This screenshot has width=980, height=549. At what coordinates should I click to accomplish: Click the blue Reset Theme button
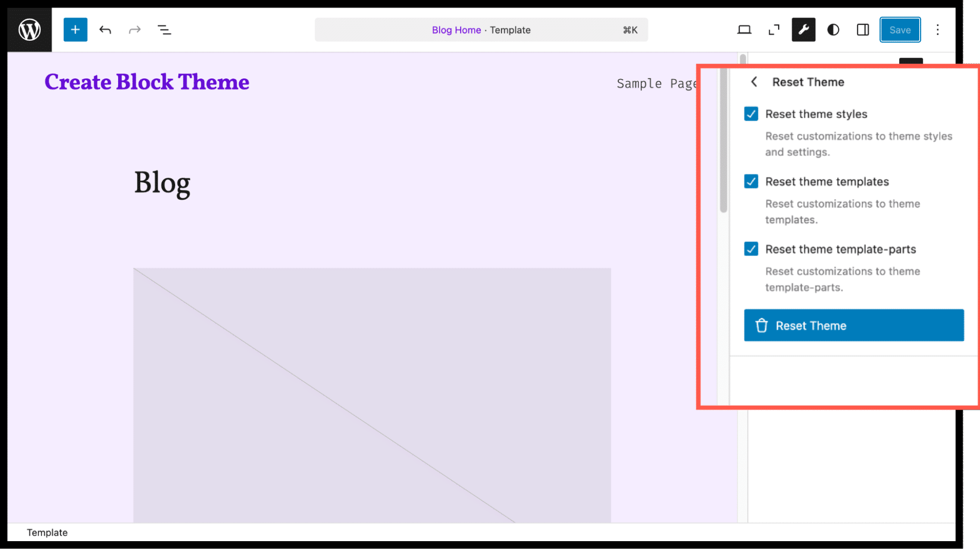[x=854, y=325]
